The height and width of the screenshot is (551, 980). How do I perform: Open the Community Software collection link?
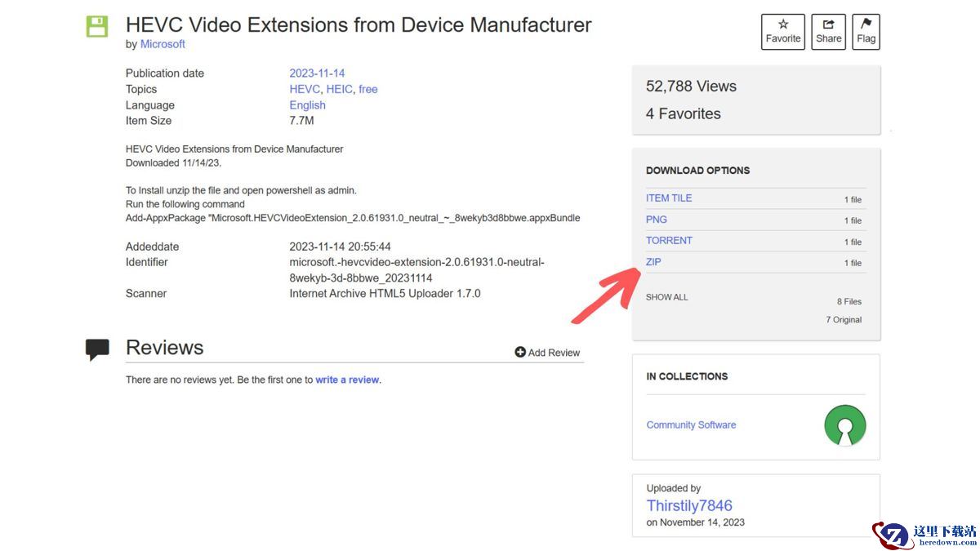691,425
